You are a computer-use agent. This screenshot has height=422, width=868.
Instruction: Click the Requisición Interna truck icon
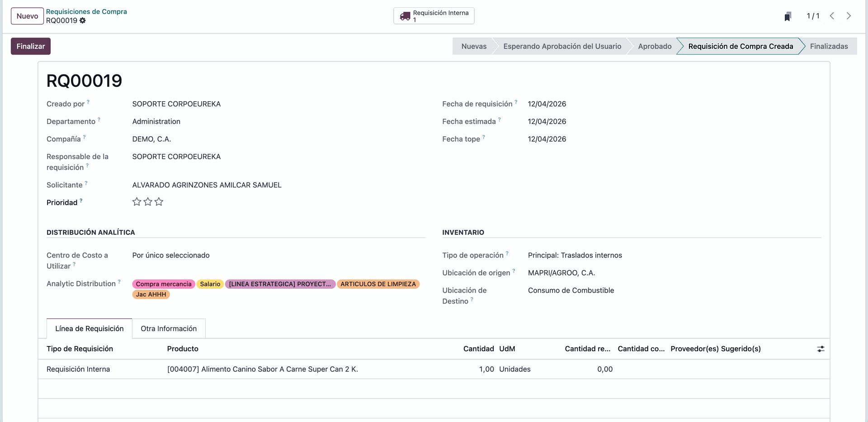tap(405, 16)
